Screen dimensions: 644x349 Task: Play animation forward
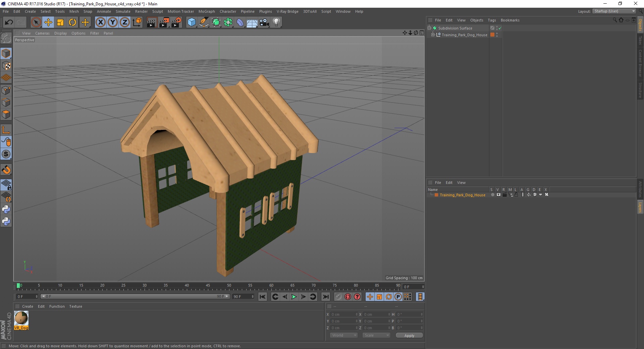tap(294, 297)
